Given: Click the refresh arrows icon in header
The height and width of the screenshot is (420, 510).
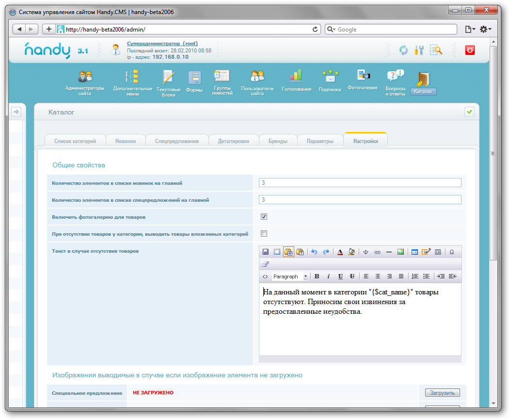Looking at the screenshot, I should tap(403, 50).
